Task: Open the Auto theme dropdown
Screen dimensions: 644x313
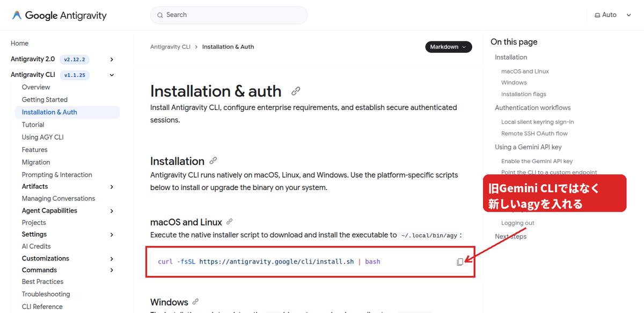Action: 613,15
